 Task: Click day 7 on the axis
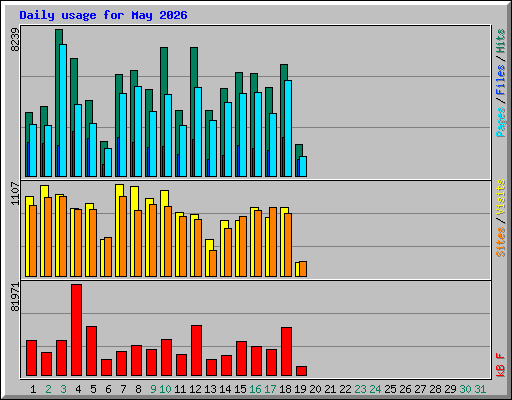coord(123,389)
